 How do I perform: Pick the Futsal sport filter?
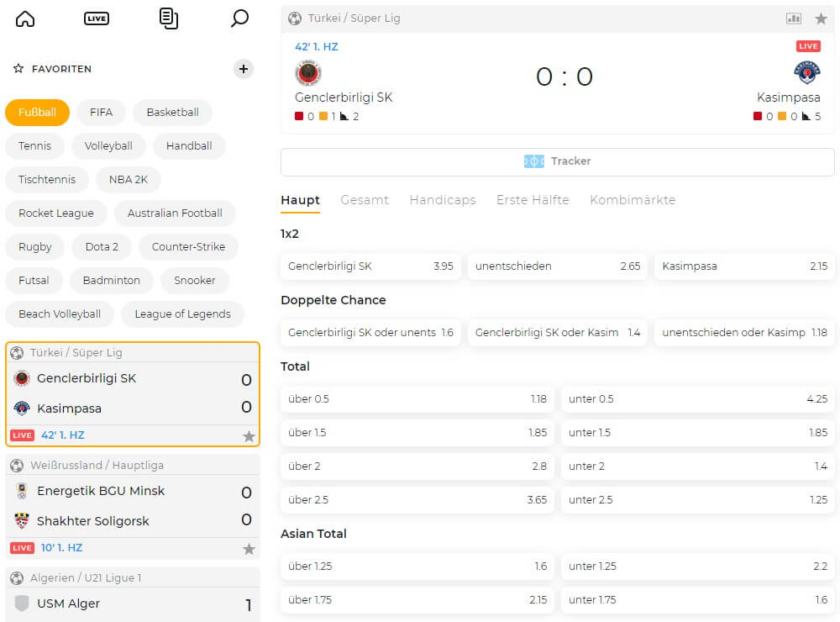pyautogui.click(x=34, y=281)
